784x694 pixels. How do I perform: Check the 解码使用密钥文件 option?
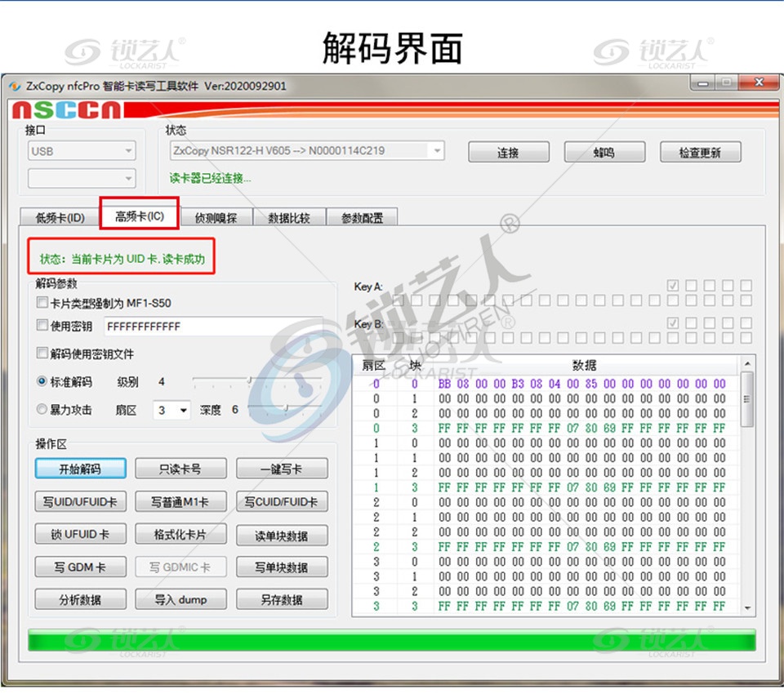coord(42,353)
